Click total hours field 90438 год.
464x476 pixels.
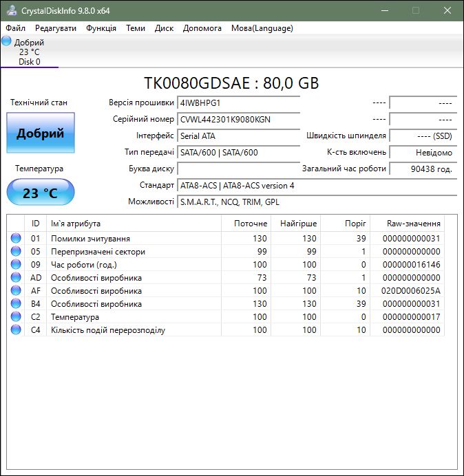coord(423,169)
